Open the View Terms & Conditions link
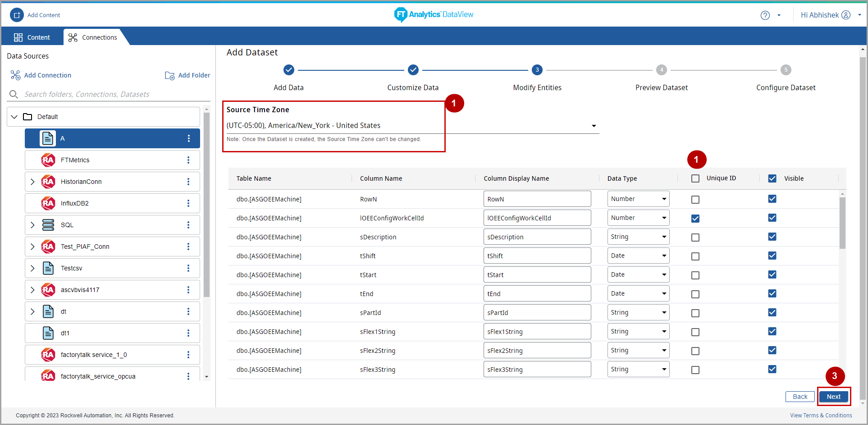This screenshot has width=868, height=425. pos(821,416)
